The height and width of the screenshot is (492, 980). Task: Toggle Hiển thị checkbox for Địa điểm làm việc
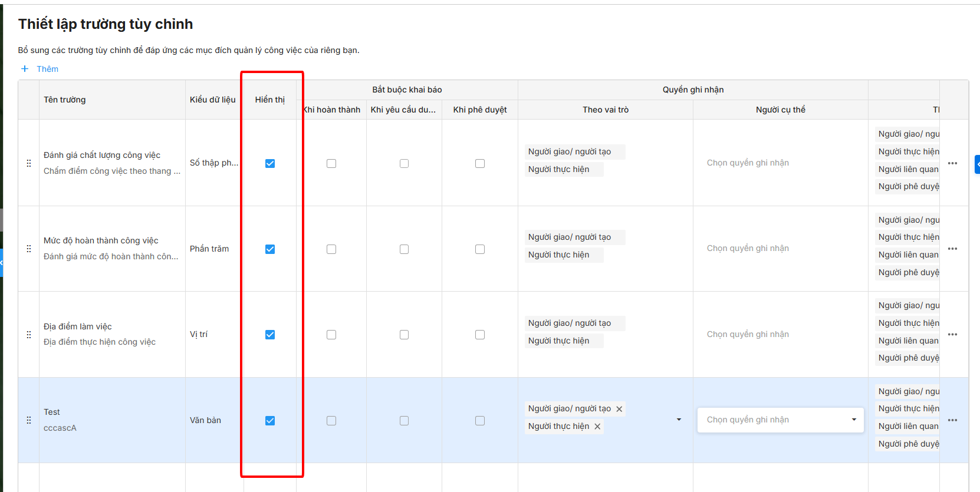(x=270, y=335)
